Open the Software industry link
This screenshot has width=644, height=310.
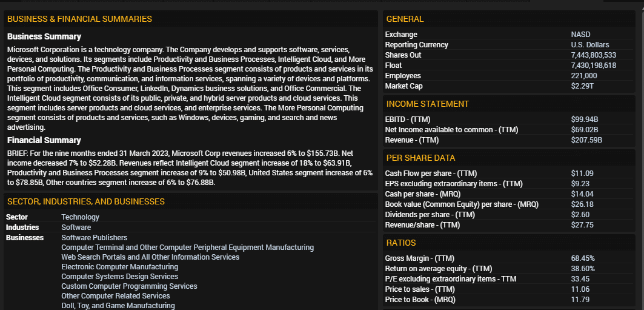[x=76, y=227]
